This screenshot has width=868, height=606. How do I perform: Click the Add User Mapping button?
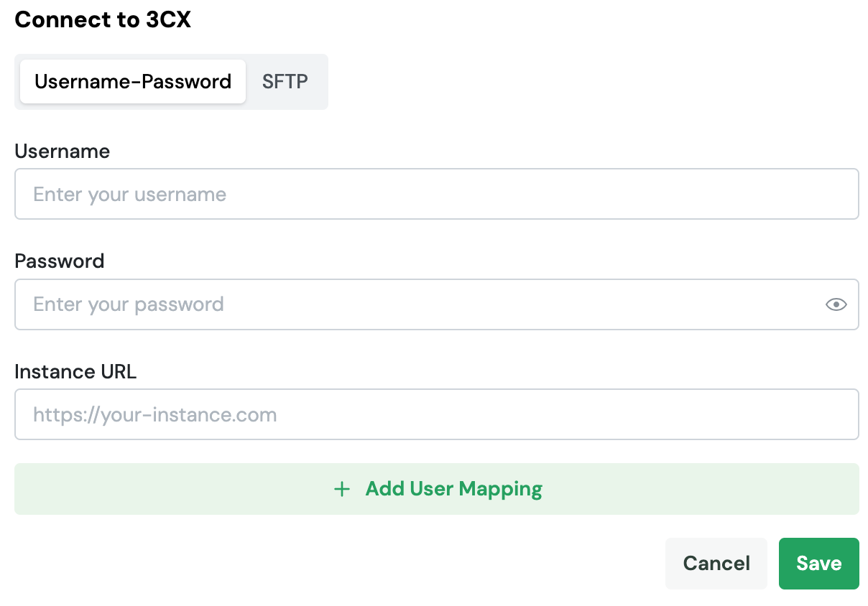coord(437,489)
